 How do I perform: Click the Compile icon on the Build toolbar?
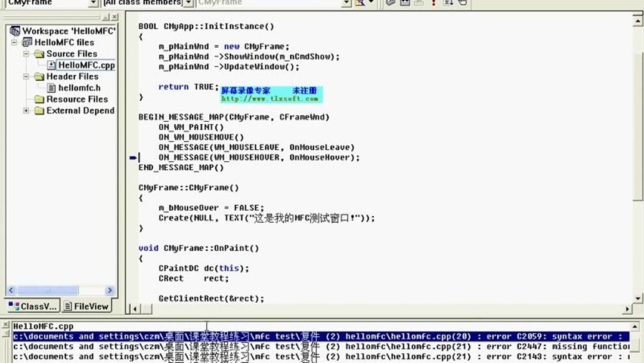click(391, 3)
